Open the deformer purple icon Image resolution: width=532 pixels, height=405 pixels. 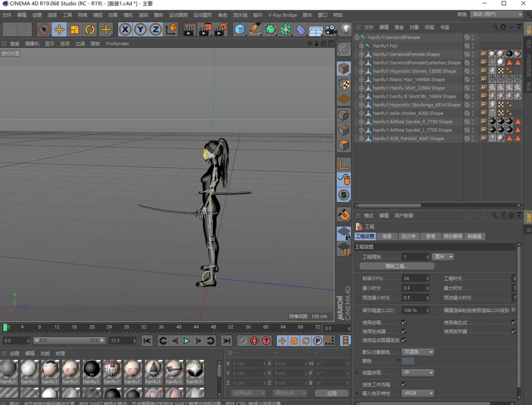pyautogui.click(x=301, y=29)
